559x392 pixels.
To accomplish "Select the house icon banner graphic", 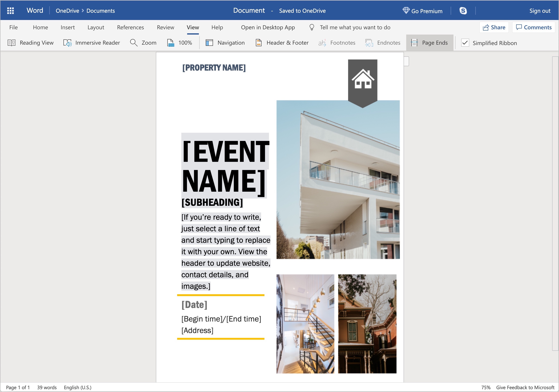I will pyautogui.click(x=363, y=83).
